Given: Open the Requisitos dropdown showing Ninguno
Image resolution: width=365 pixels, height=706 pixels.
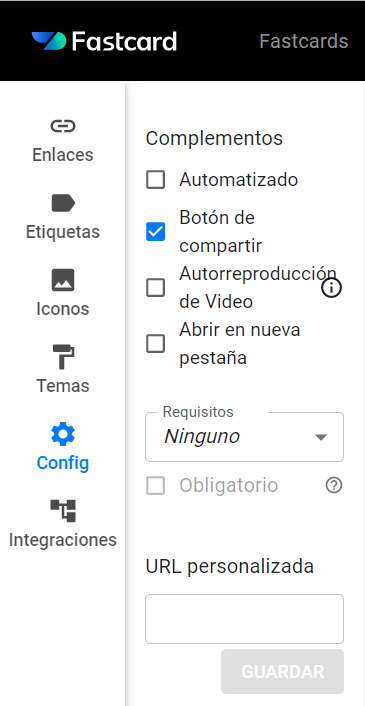Looking at the screenshot, I should point(244,437).
